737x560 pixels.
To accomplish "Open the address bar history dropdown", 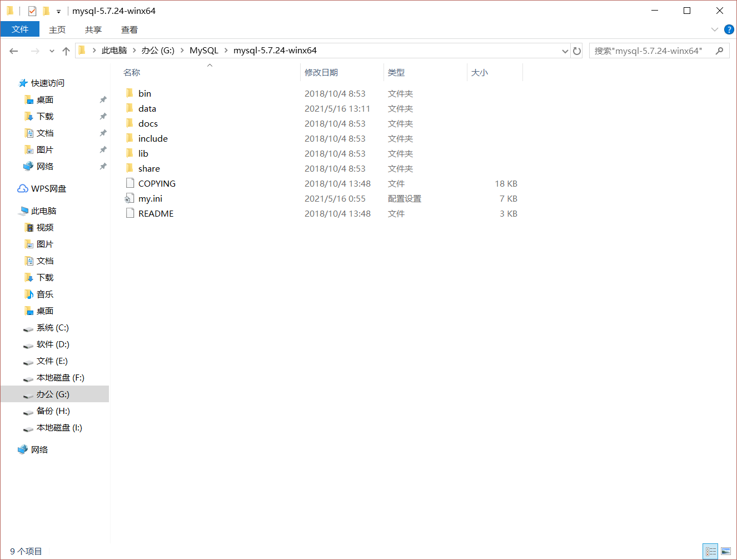I will 565,51.
